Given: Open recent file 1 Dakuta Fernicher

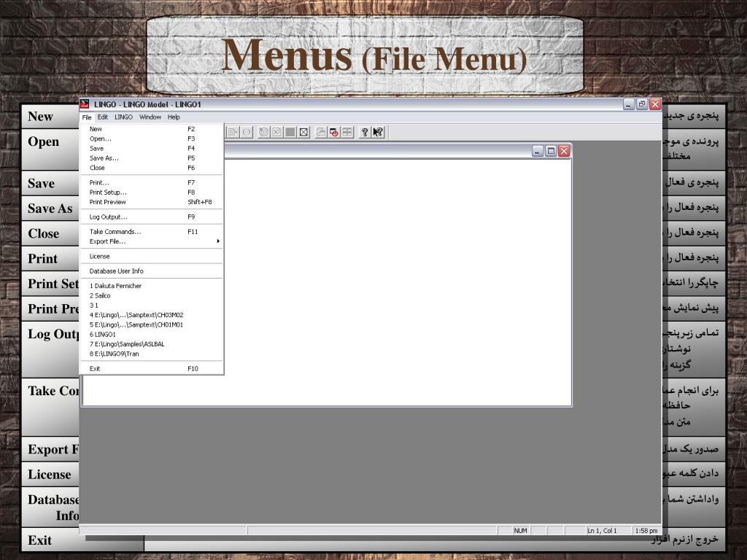Looking at the screenshot, I should tap(152, 286).
